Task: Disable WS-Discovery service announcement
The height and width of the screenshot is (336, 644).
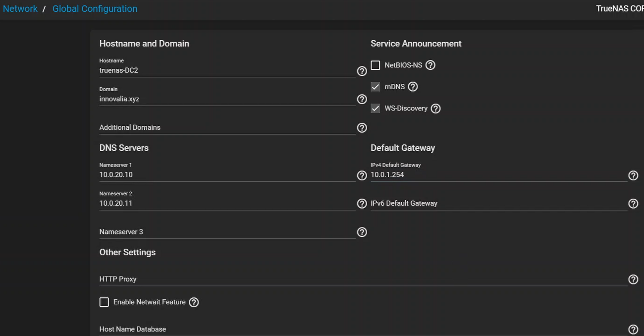Action: click(x=376, y=109)
